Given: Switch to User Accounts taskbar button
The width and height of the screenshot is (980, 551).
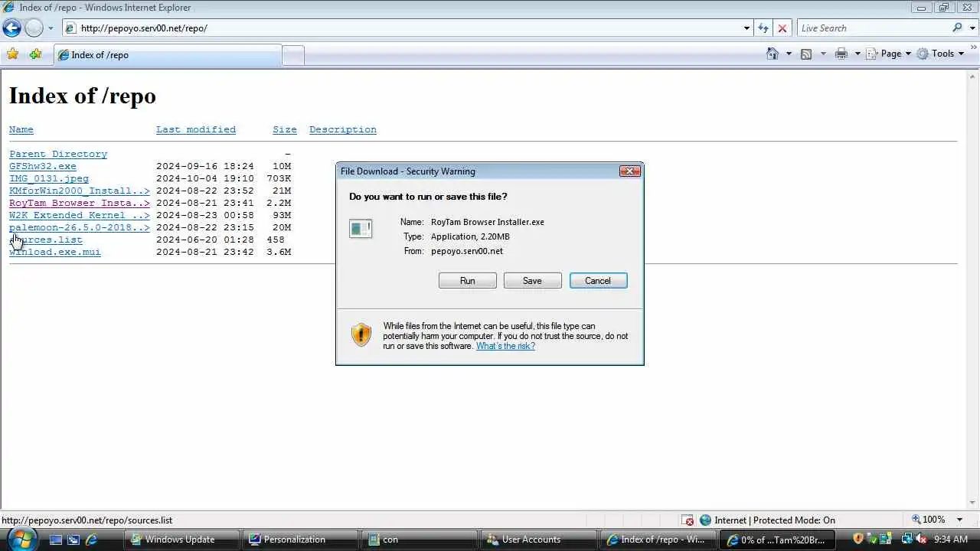Looking at the screenshot, I should click(x=540, y=540).
